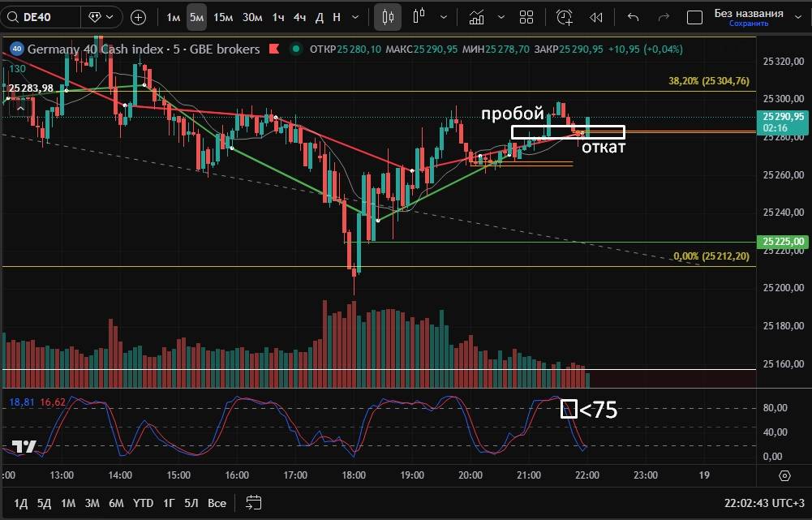This screenshot has height=520, width=812.
Task: Start bar replay with the rewind icon
Action: click(596, 17)
